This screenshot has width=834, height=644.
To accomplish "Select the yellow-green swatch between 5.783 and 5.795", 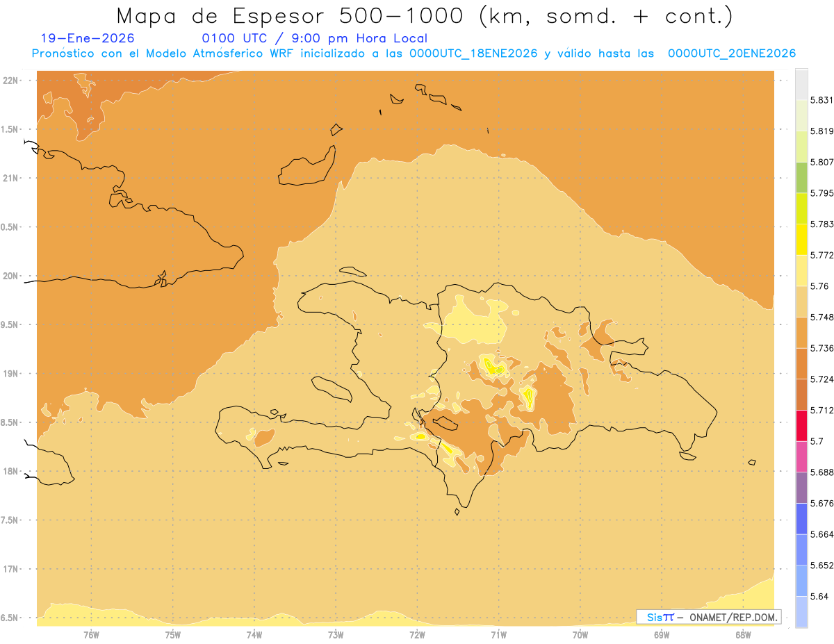I will (801, 208).
